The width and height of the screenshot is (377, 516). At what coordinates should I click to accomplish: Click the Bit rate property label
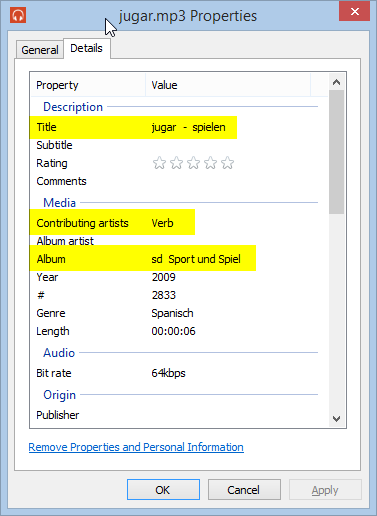click(54, 373)
